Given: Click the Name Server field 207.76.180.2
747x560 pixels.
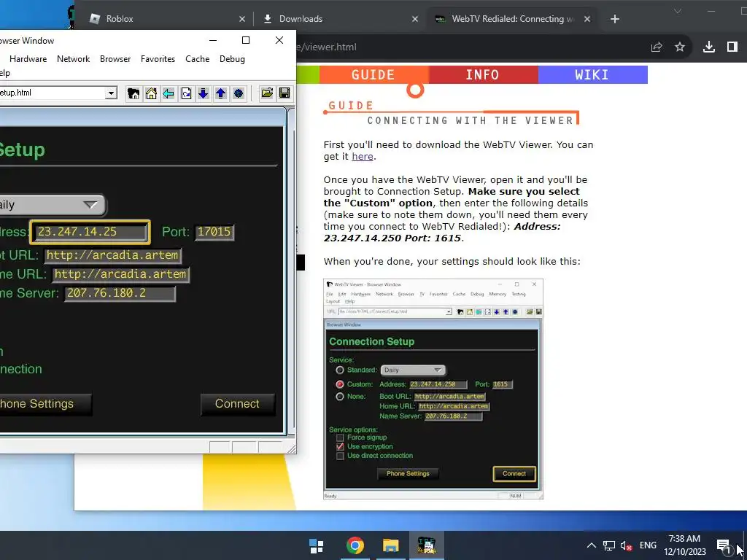Looking at the screenshot, I should coord(120,293).
